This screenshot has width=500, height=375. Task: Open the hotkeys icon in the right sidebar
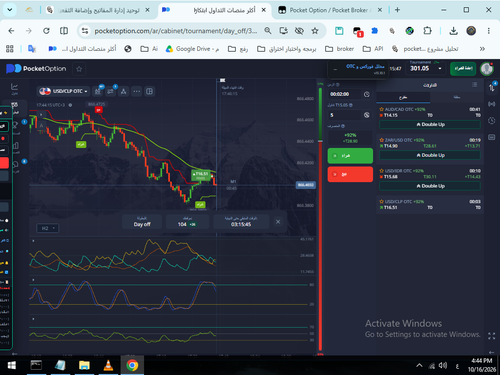492,137
